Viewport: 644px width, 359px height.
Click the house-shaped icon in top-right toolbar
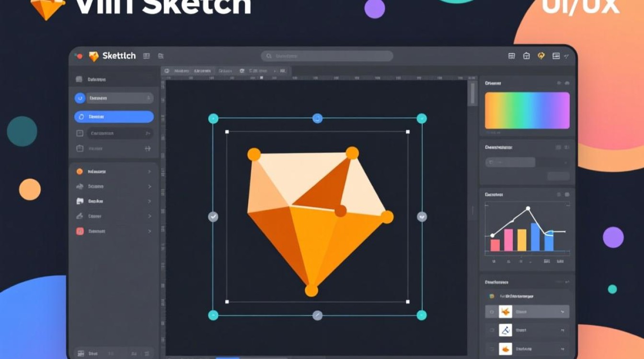[526, 56]
